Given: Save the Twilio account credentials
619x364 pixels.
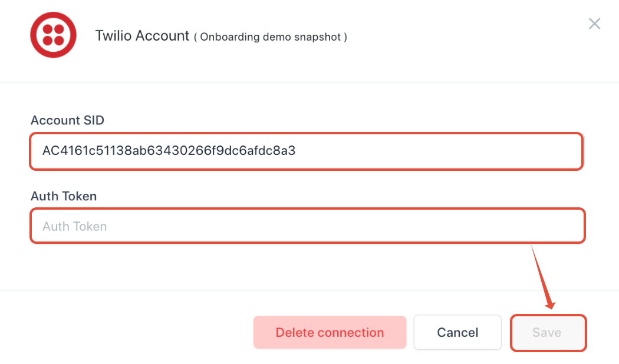Looking at the screenshot, I should [548, 333].
